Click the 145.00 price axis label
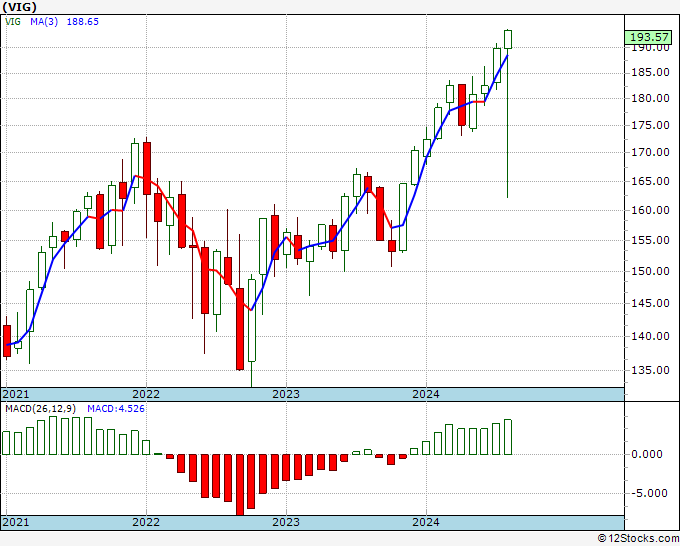Viewport: 680px width, 546px height. coord(651,303)
